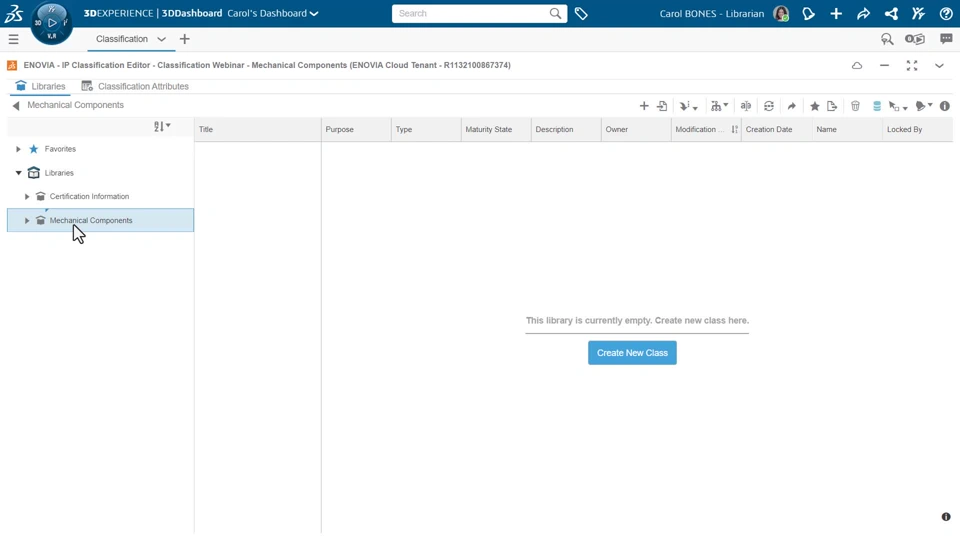This screenshot has height=540, width=960.
Task: Open the hamburger side menu
Action: [13, 39]
